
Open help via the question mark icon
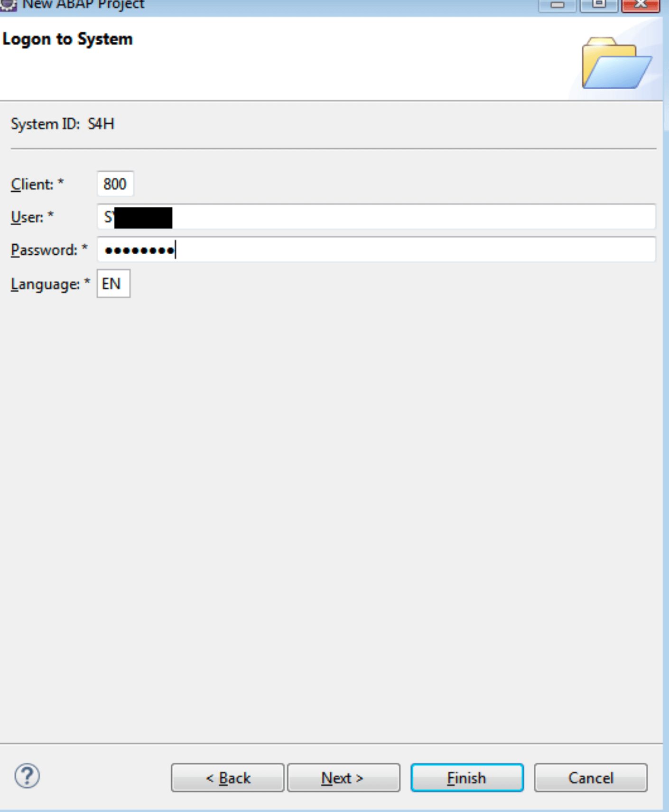(27, 776)
